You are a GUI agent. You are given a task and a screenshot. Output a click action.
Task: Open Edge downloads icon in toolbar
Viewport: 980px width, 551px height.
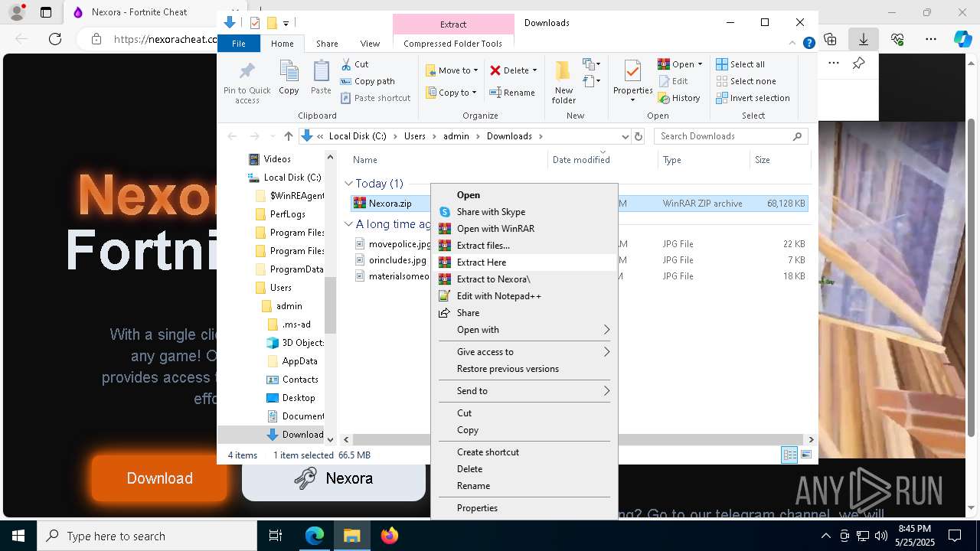click(x=864, y=39)
